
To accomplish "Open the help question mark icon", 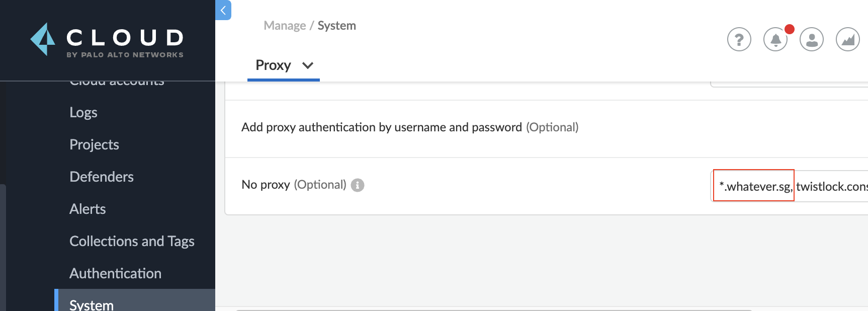I will click(739, 39).
